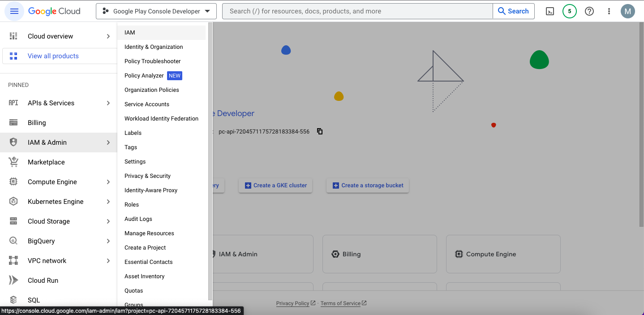The image size is (644, 315).
Task: Open Cloud Shell terminal icon
Action: [550, 11]
